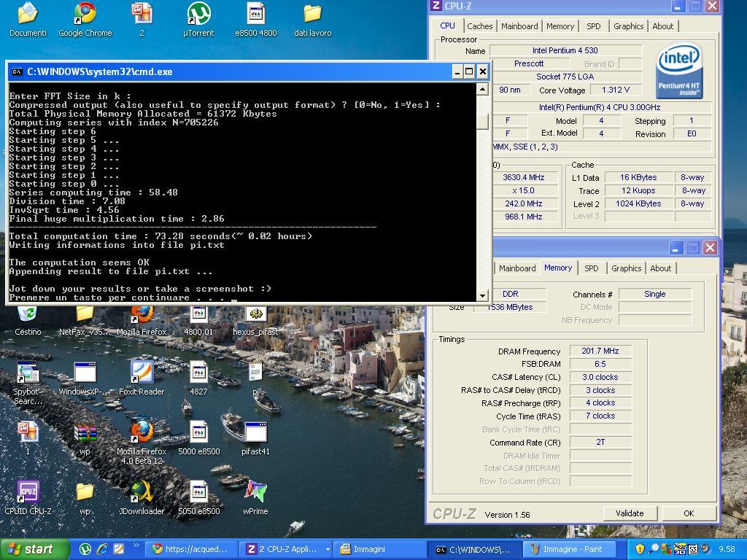Launch µTorrent from quick launch bar
Screen dimensions: 747x560
click(85, 549)
